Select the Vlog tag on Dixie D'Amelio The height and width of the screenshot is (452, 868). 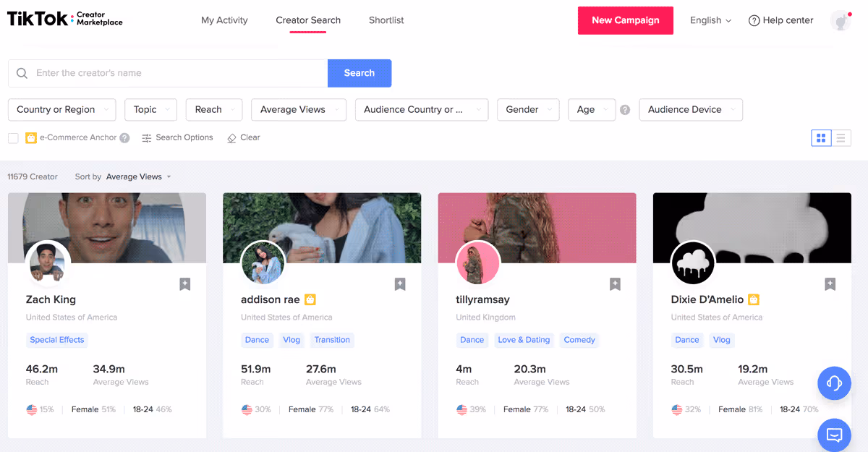722,340
